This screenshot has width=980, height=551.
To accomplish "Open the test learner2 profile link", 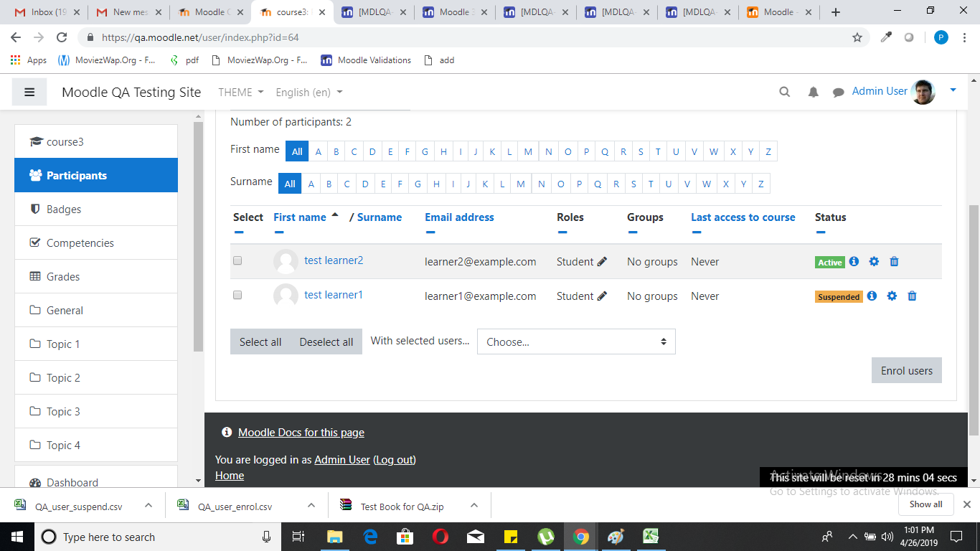I will (x=334, y=260).
